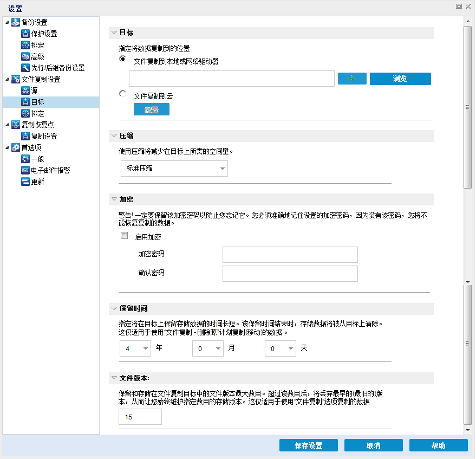Viewport: 476px width, 459px height.
Task: Open the 年 value dropdown showing 4
Action: point(135,348)
